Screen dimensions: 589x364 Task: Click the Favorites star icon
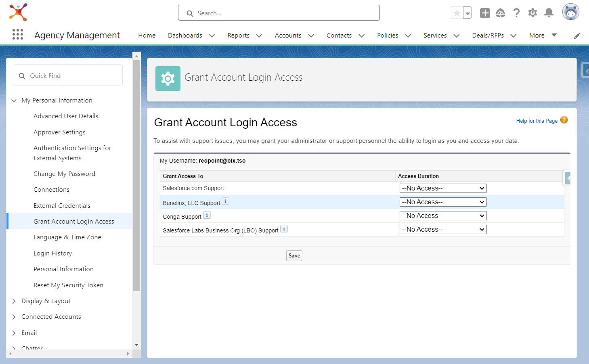[x=457, y=13]
